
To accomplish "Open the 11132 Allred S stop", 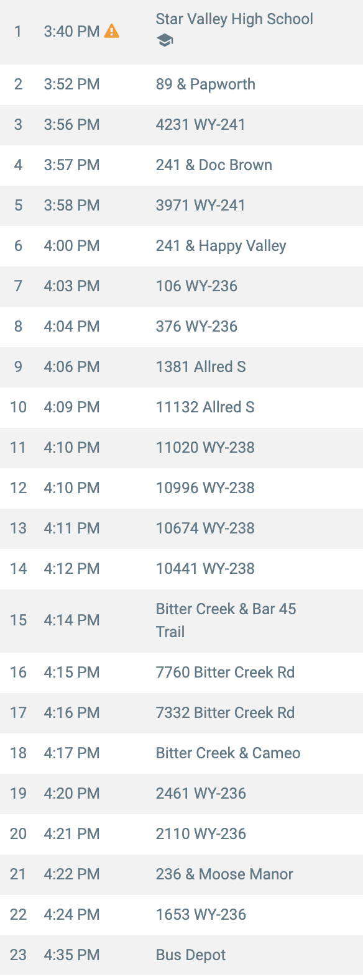I will click(x=181, y=407).
